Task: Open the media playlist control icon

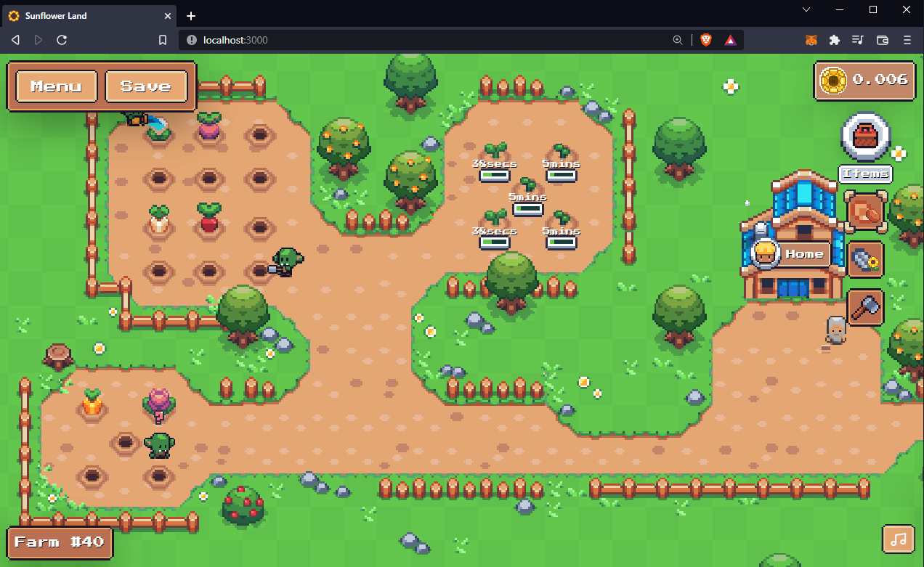Action: (859, 40)
